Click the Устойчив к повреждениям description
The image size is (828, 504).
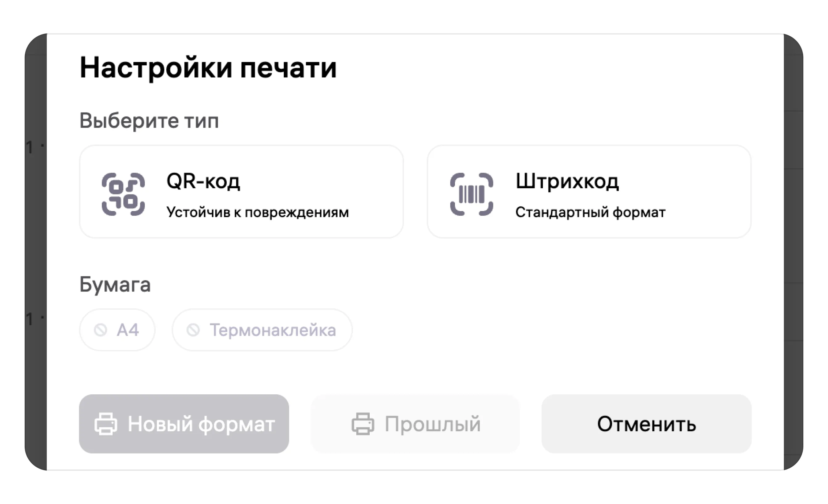click(x=258, y=212)
